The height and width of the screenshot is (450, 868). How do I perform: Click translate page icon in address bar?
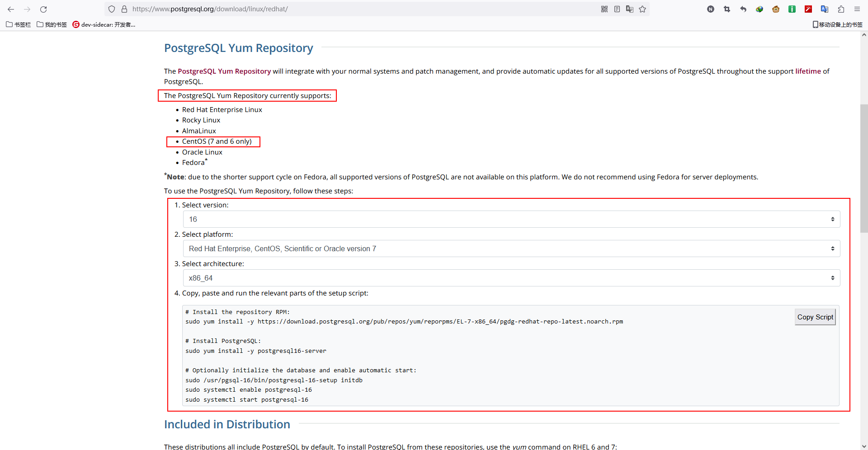tap(630, 9)
